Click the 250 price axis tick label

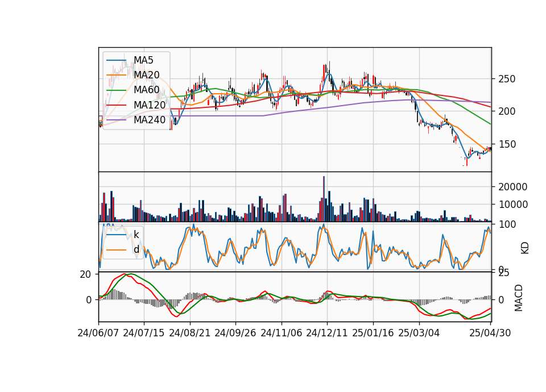(x=507, y=79)
